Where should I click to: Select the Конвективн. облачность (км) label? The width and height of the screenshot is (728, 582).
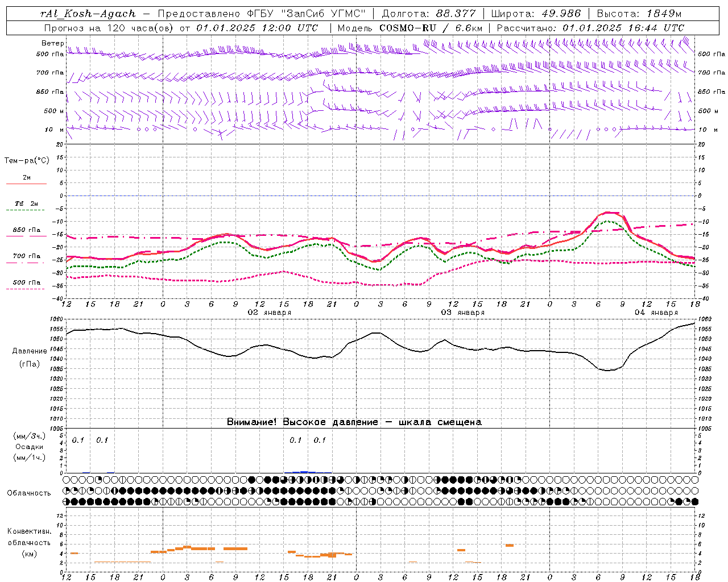tap(29, 542)
